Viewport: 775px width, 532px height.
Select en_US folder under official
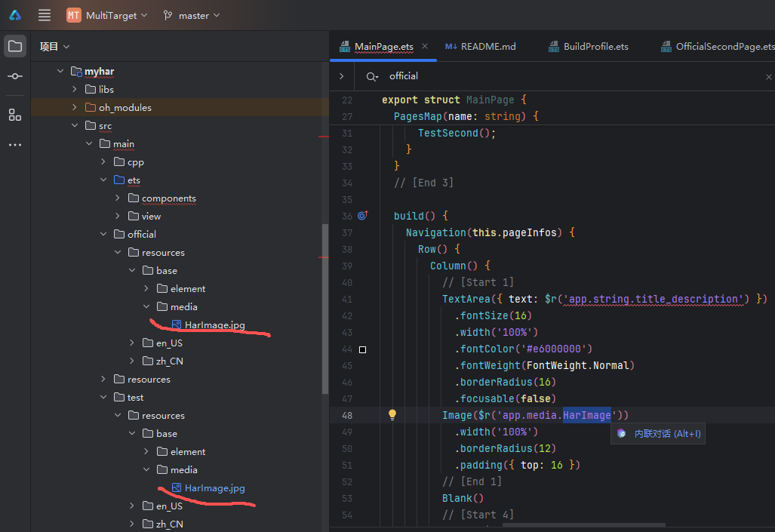tap(169, 343)
